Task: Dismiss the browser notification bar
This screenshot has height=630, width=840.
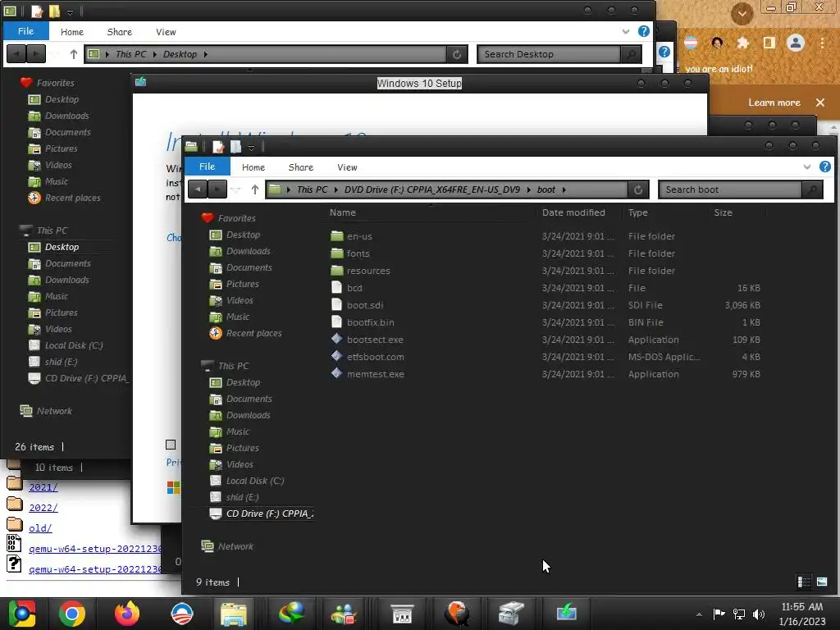Action: point(819,103)
